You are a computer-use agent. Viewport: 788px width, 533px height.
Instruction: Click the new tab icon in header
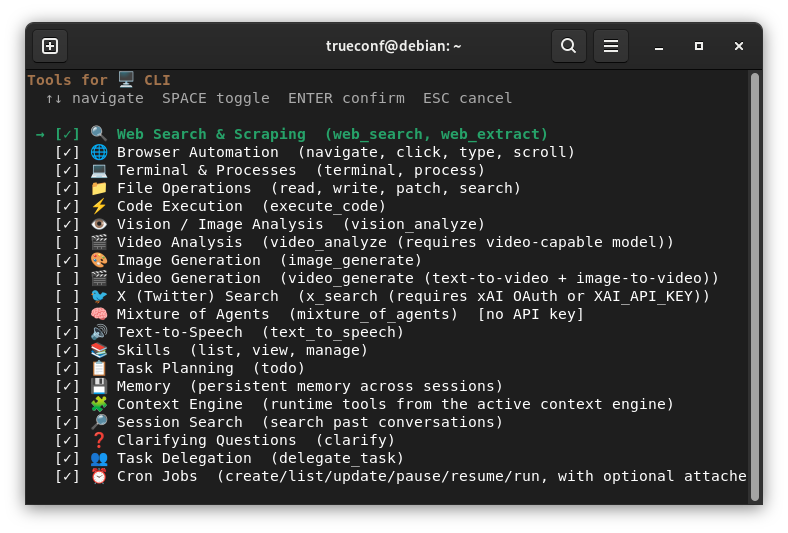click(x=50, y=46)
